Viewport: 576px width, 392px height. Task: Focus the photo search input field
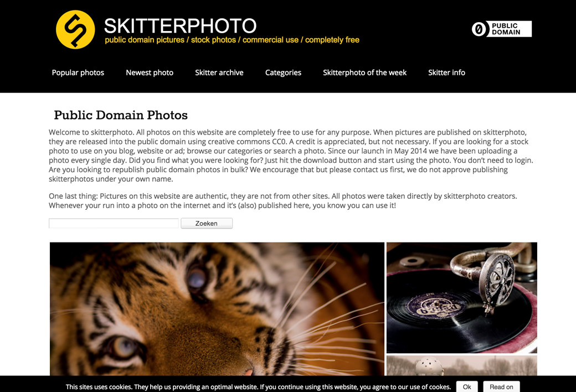pyautogui.click(x=114, y=223)
